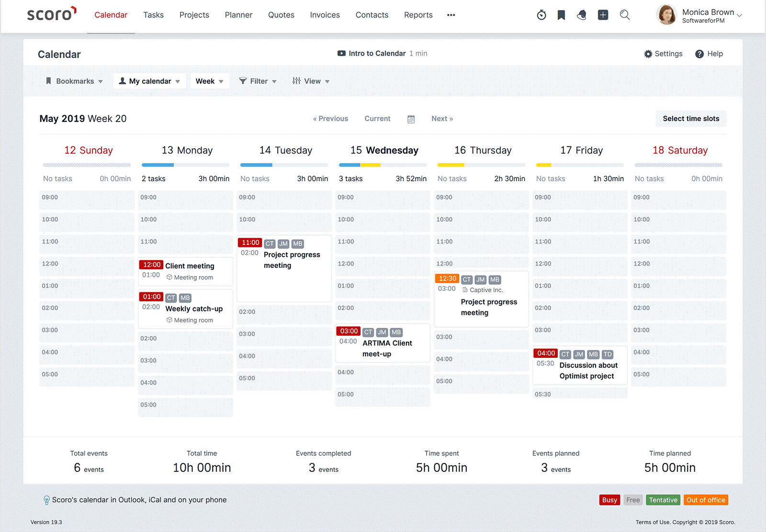Expand the Filter dropdown
This screenshot has width=766, height=532.
coord(258,81)
